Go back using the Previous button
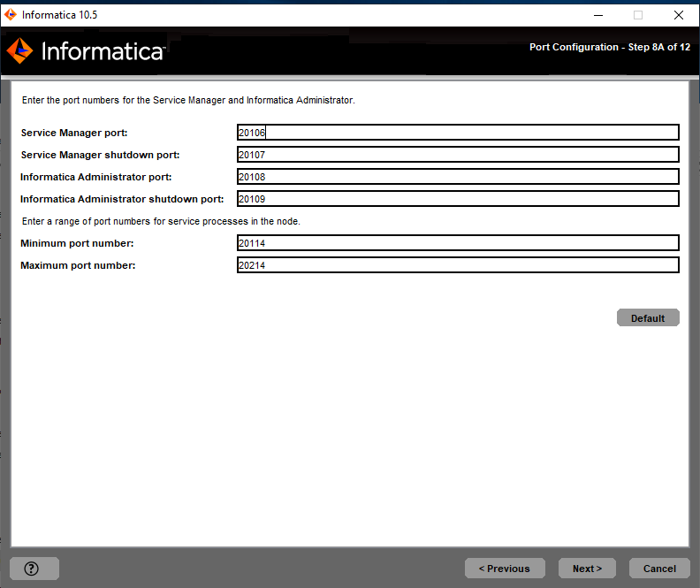Image resolution: width=700 pixels, height=588 pixels. click(505, 569)
